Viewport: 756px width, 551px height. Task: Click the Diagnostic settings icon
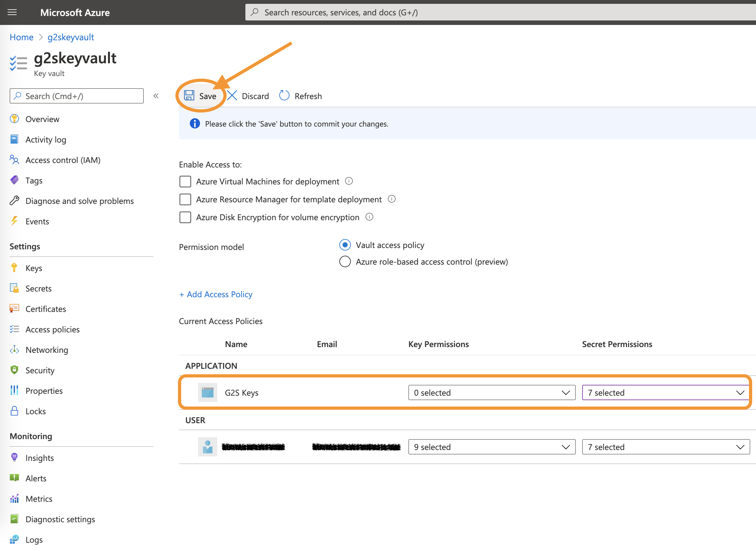[14, 519]
